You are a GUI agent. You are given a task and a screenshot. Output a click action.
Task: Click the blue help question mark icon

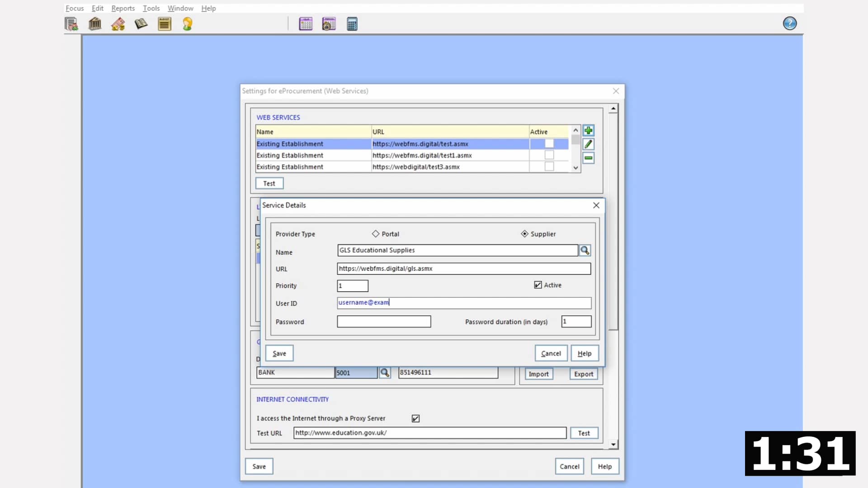pos(789,23)
